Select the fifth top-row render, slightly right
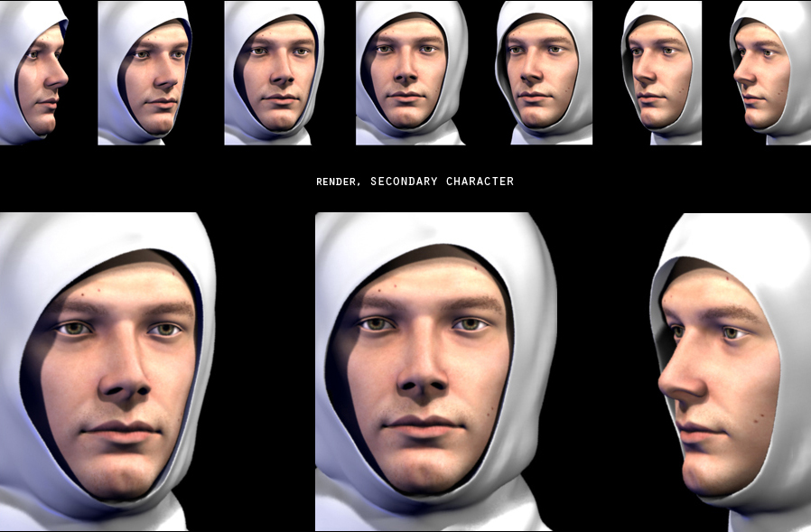Screen dimensions: 811x532 [x=544, y=72]
